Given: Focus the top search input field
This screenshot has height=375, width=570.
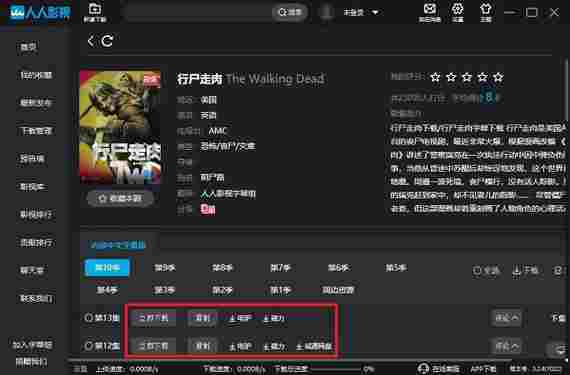Looking at the screenshot, I should [198, 12].
